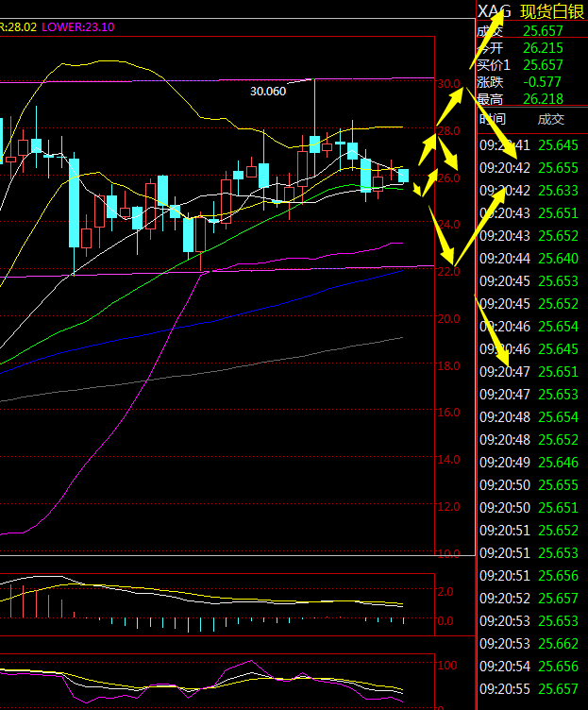Select tick price 25.662
Screen dimensions: 588x710
[558, 644]
